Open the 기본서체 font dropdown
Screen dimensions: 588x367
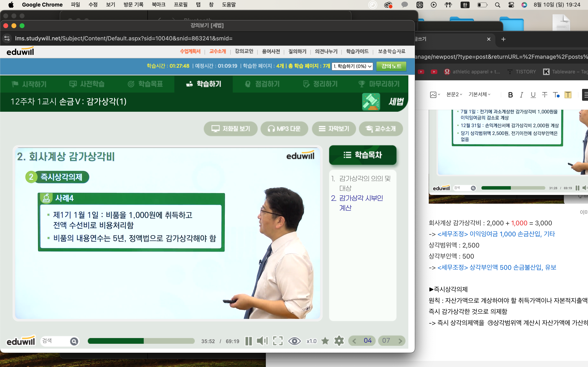click(479, 94)
